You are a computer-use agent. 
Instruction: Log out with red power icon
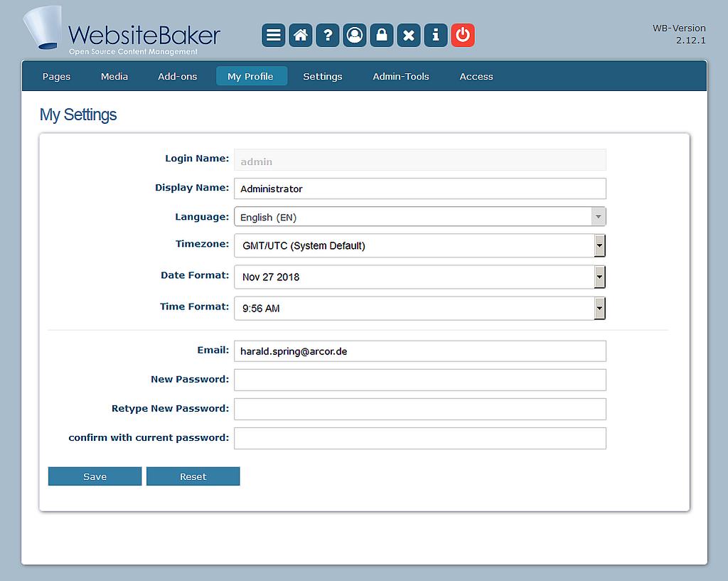pyautogui.click(x=463, y=36)
